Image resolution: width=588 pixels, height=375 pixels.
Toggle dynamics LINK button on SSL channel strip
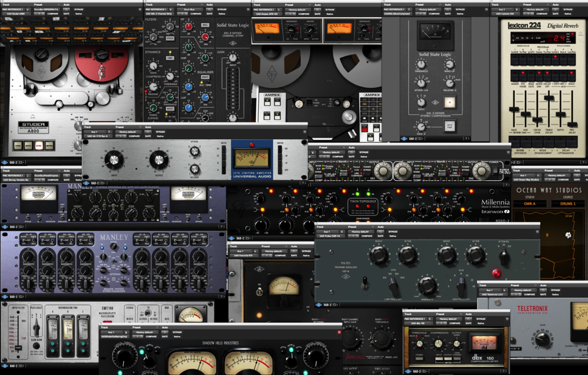(x=170, y=58)
